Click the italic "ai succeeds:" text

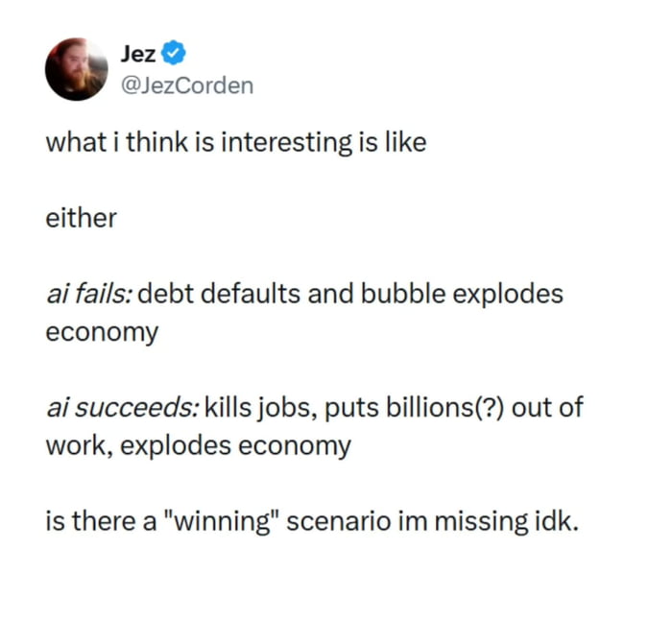[121, 408]
